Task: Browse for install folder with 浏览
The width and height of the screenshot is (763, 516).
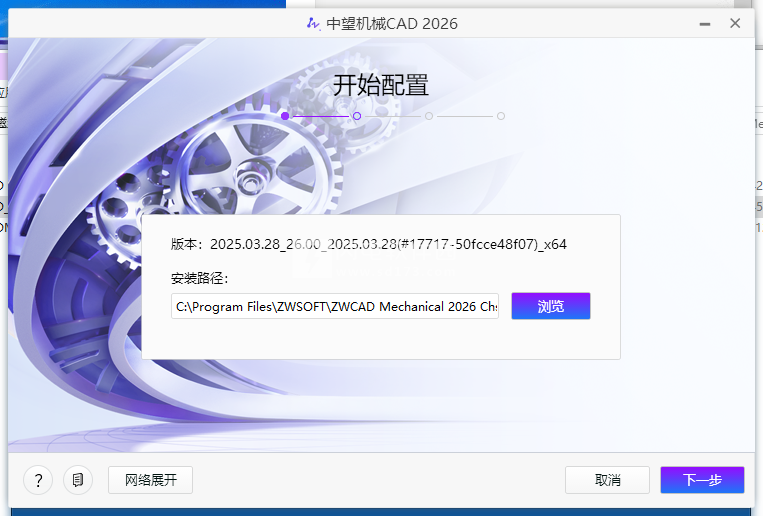Action: pos(551,306)
